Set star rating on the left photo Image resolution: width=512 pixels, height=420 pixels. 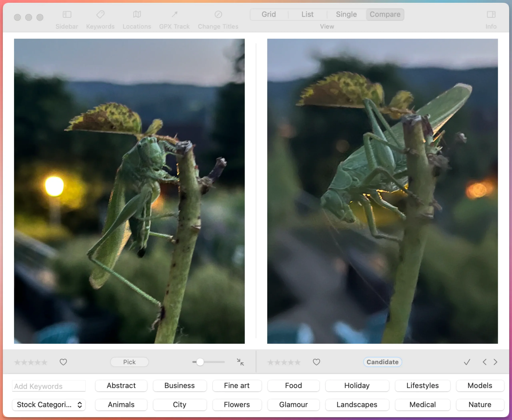point(31,362)
